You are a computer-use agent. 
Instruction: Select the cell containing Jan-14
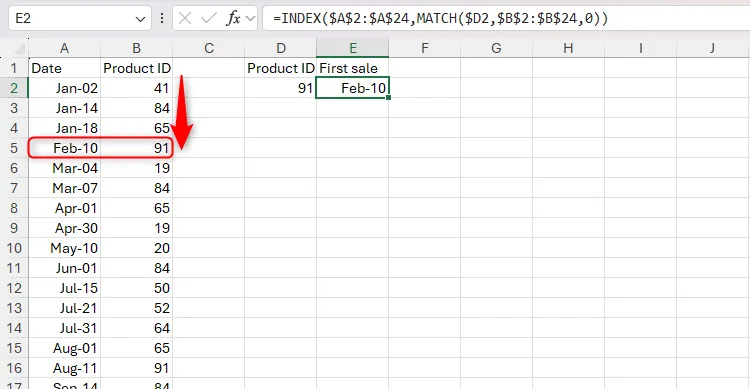click(x=65, y=108)
